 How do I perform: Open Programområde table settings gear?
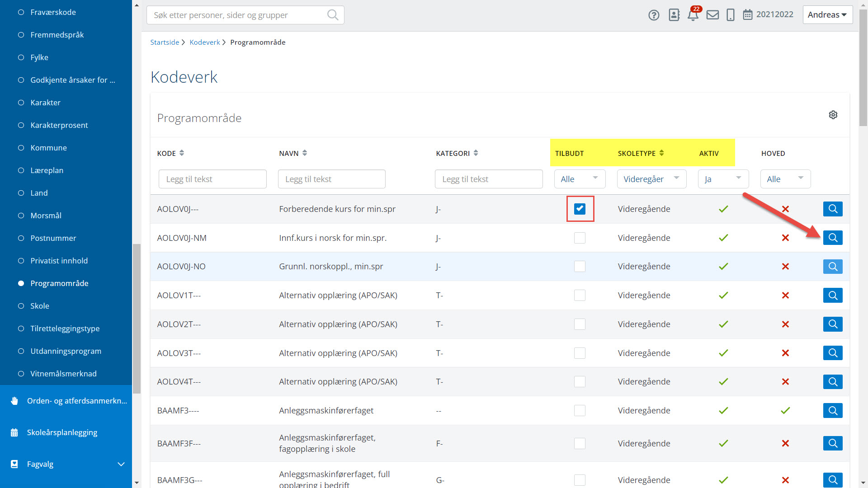coord(833,115)
